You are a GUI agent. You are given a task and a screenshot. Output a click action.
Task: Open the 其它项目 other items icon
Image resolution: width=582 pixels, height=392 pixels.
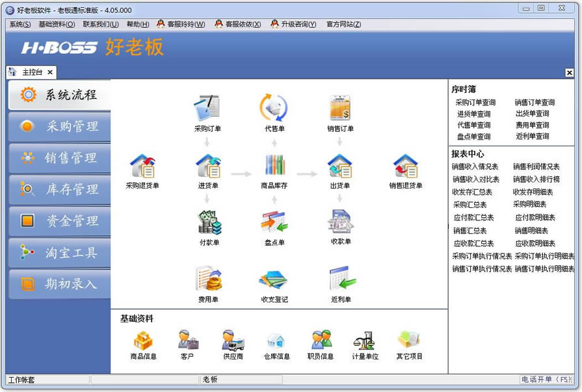pyautogui.click(x=409, y=341)
